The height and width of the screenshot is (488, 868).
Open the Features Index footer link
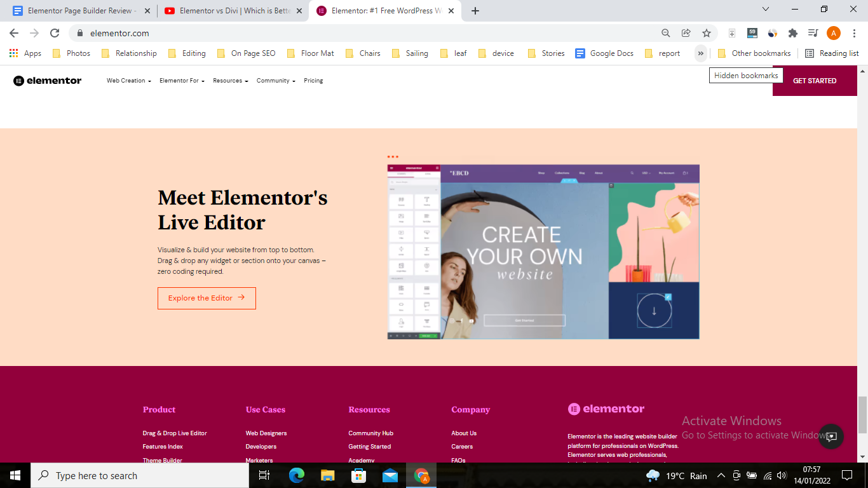(x=163, y=447)
